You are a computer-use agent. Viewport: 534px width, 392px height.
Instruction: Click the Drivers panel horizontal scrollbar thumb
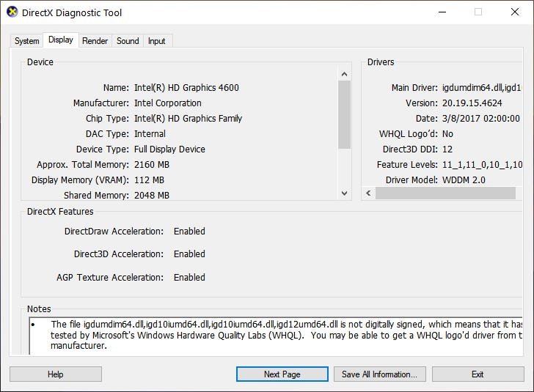point(445,193)
